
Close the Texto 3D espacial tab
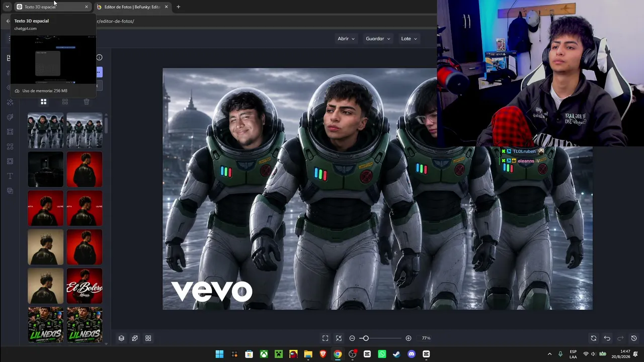point(87,7)
